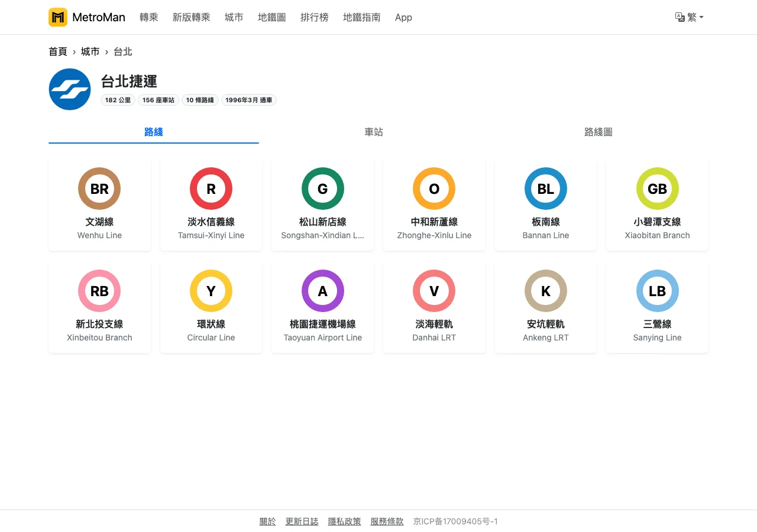Click the 環狀線 line name
This screenshot has width=757, height=532.
tap(211, 324)
